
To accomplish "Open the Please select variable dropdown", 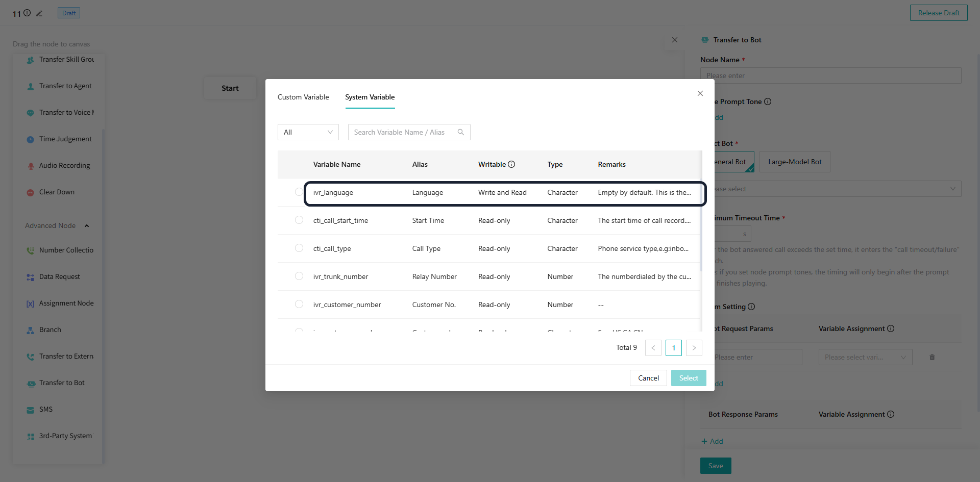I will [866, 357].
